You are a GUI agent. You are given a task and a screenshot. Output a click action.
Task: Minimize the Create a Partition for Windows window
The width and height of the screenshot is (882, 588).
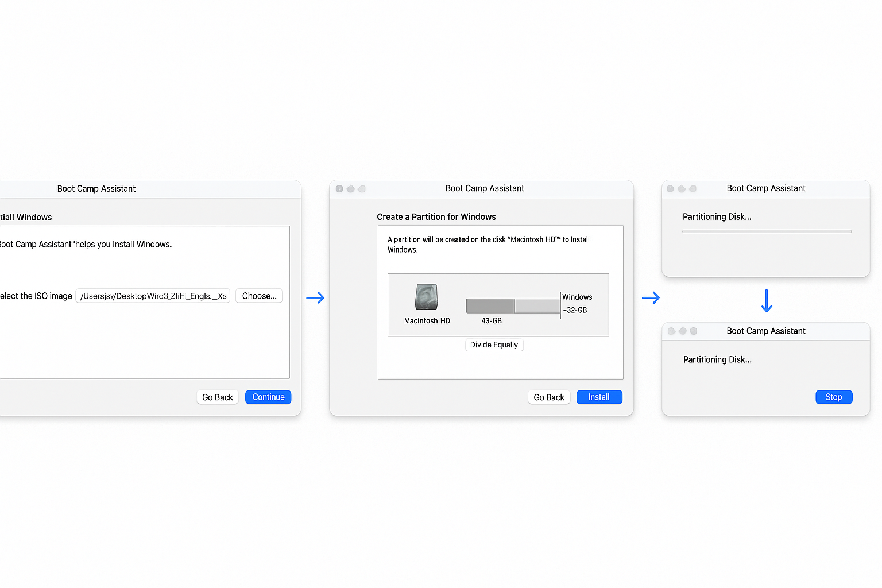350,189
